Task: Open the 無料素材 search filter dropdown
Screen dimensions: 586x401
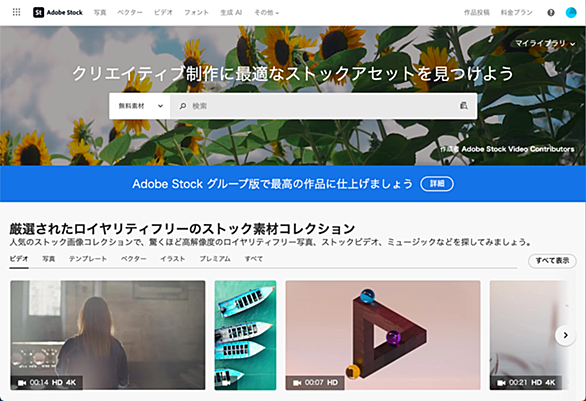Action: tap(140, 106)
